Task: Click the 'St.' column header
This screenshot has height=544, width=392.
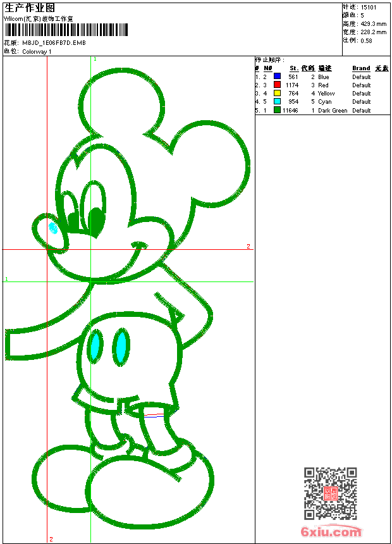Action: click(x=294, y=68)
